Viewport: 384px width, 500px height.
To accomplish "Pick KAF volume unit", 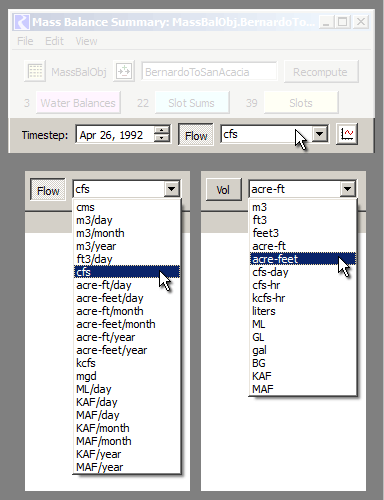I will 303,376.
